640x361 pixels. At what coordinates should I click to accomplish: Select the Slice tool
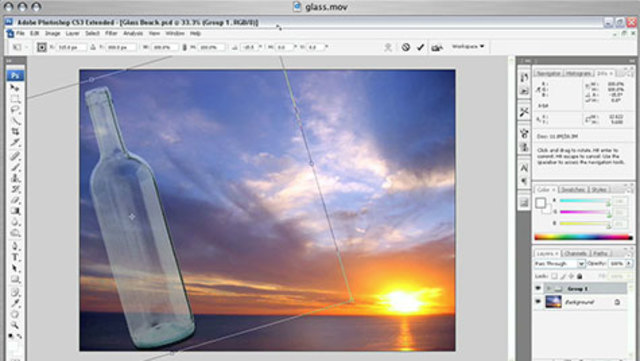click(x=15, y=143)
